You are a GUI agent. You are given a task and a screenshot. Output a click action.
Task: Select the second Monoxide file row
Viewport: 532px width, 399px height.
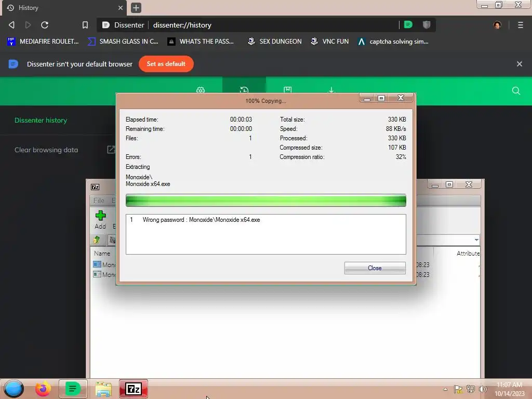[104, 274]
